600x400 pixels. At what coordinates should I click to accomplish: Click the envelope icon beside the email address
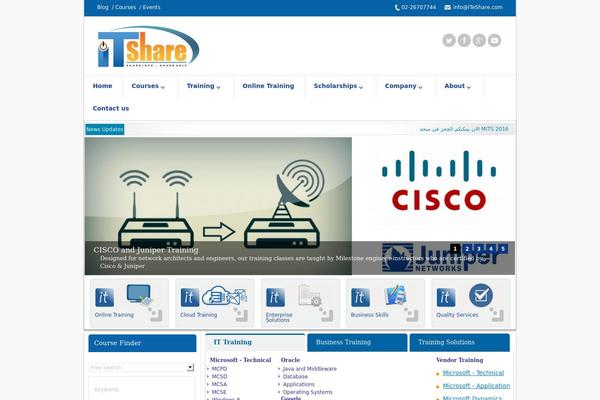coord(447,7)
